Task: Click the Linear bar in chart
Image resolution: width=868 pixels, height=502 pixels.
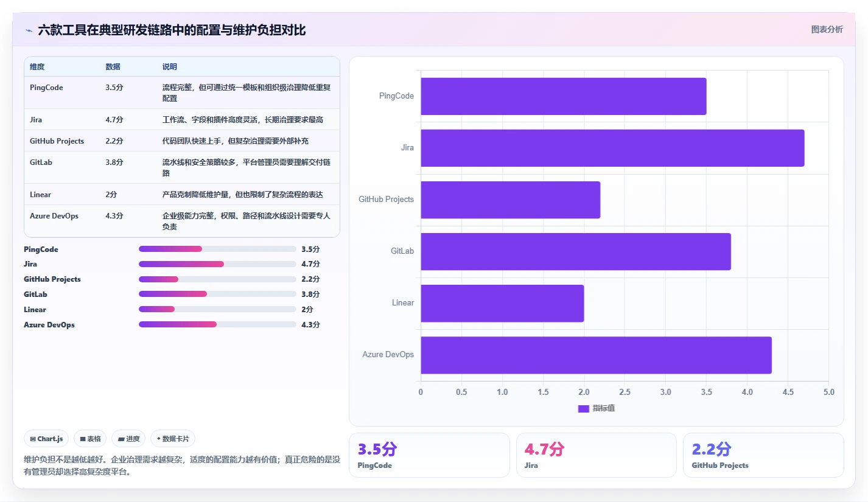Action: click(x=502, y=303)
